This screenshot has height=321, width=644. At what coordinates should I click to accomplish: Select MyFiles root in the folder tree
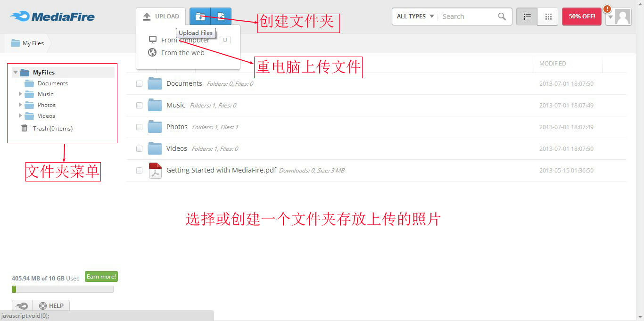(44, 73)
